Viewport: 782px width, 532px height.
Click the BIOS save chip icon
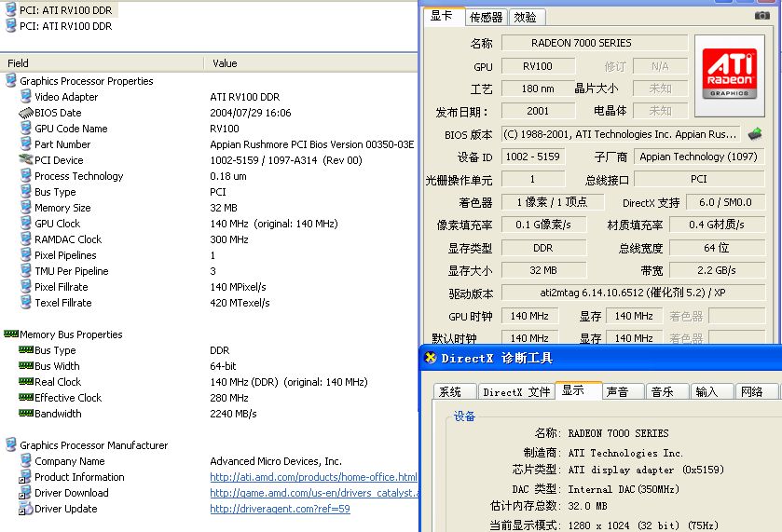click(x=755, y=133)
